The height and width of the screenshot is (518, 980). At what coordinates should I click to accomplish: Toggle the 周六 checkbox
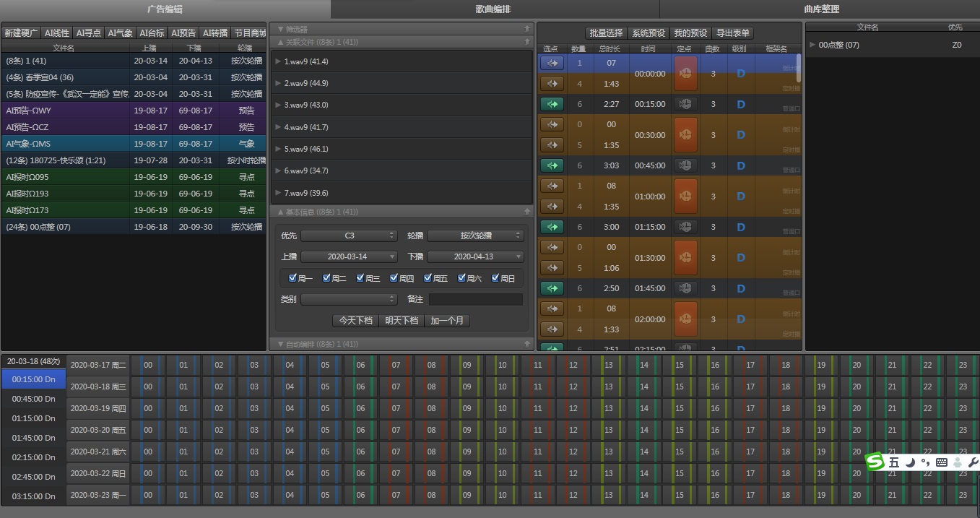[462, 278]
